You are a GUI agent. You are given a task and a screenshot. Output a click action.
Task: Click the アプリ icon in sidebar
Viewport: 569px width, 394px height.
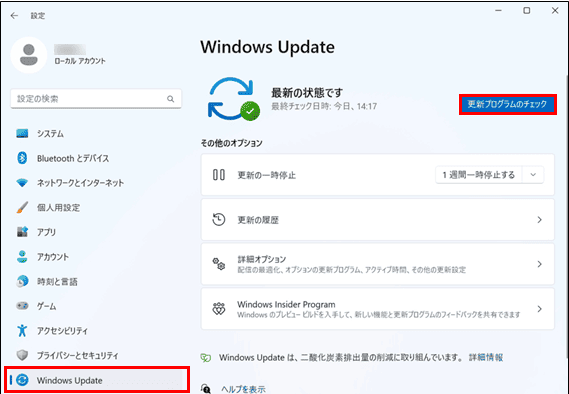[x=22, y=232]
